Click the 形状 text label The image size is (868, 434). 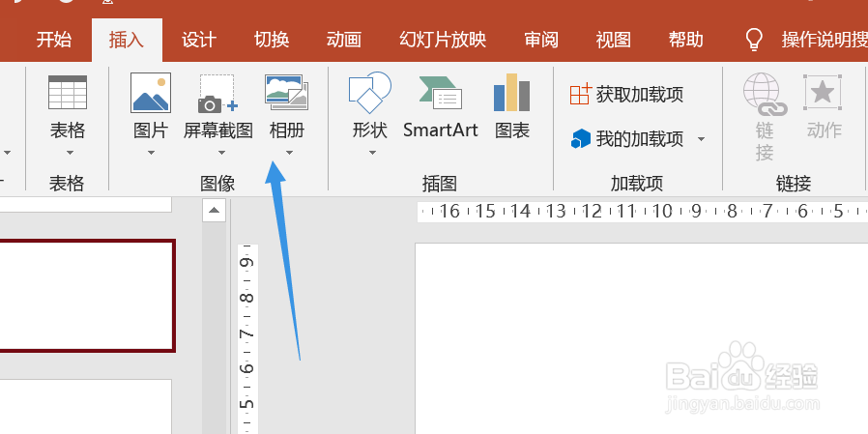coord(370,130)
